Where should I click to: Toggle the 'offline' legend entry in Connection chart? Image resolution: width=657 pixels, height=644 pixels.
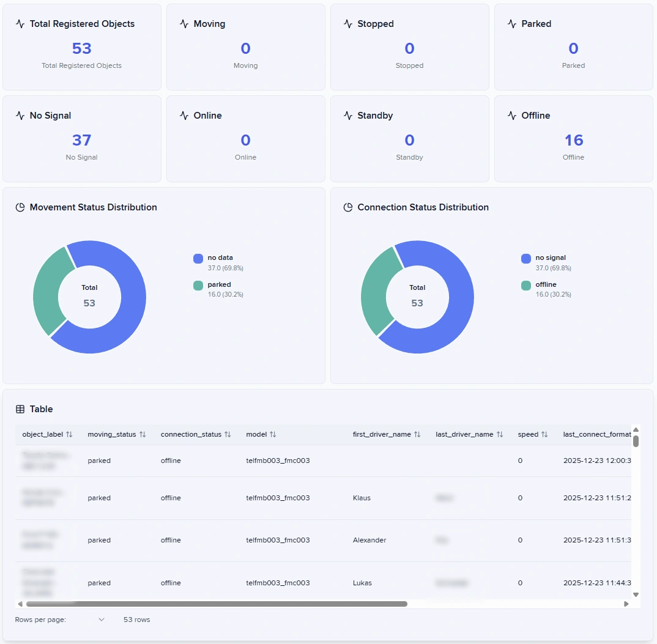pyautogui.click(x=545, y=285)
